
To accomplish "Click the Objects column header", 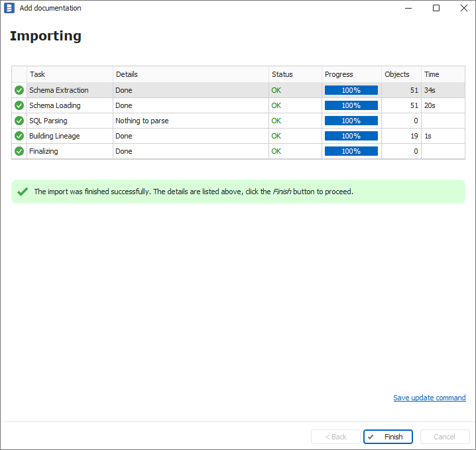I will pyautogui.click(x=401, y=74).
